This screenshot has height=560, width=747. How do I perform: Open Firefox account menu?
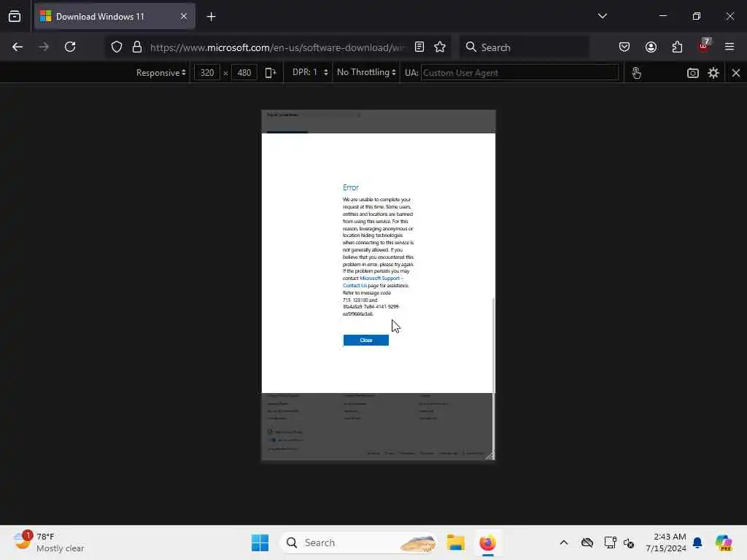651,47
